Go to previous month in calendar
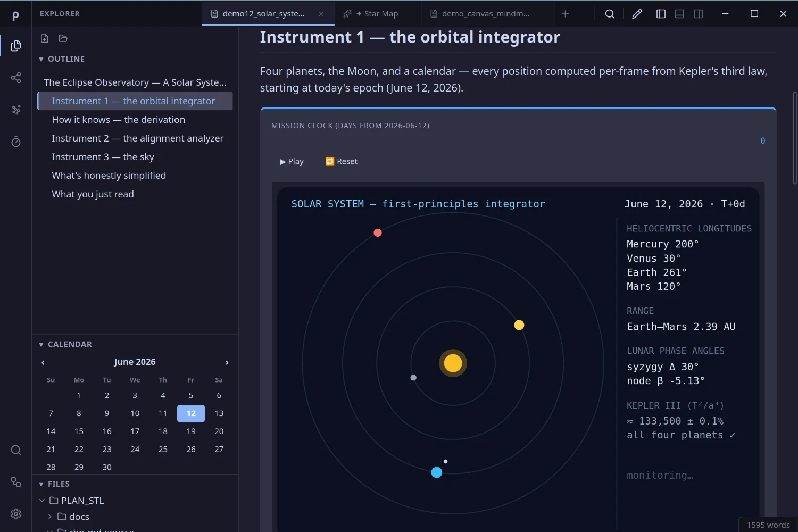 [x=43, y=362]
